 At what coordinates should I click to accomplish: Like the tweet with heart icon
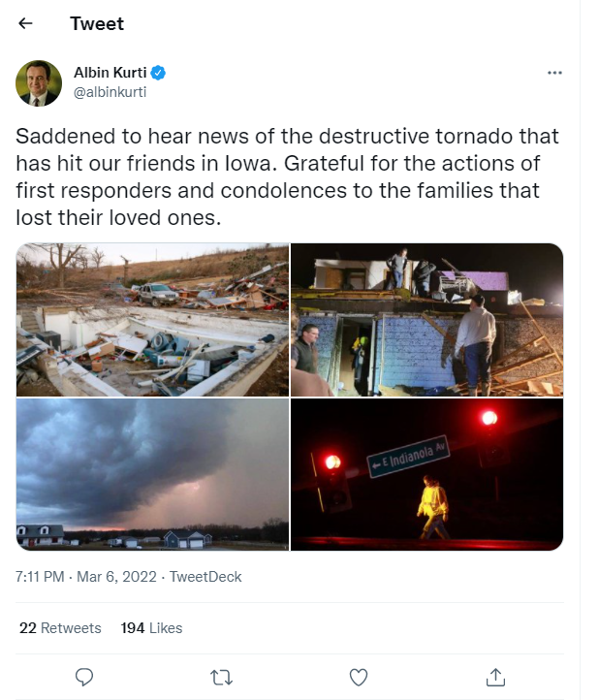pyautogui.click(x=358, y=676)
